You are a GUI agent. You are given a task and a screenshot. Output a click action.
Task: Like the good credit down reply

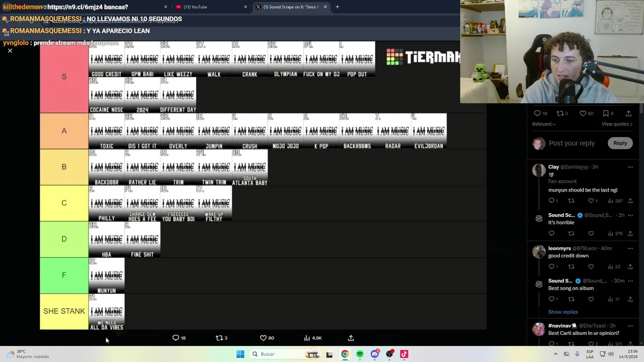tap(591, 266)
